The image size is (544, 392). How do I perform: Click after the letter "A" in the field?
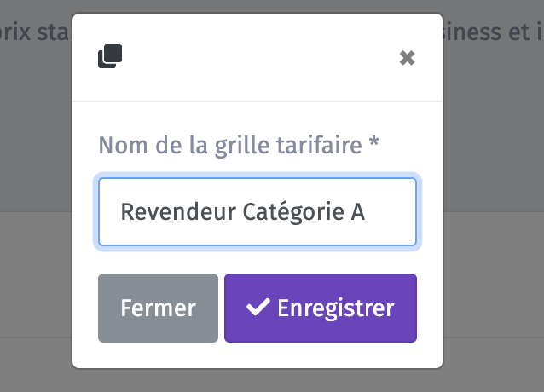pyautogui.click(x=366, y=212)
